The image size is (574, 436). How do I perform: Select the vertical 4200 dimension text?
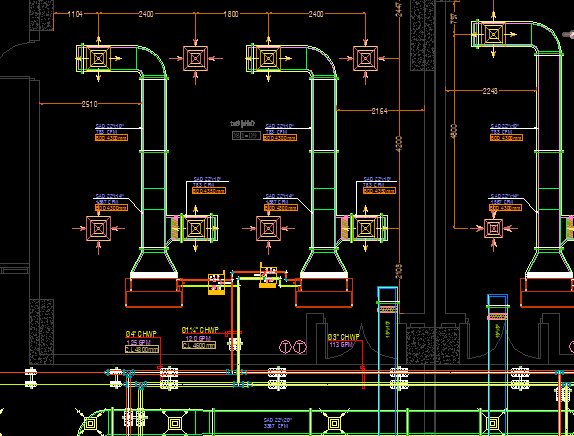[399, 143]
